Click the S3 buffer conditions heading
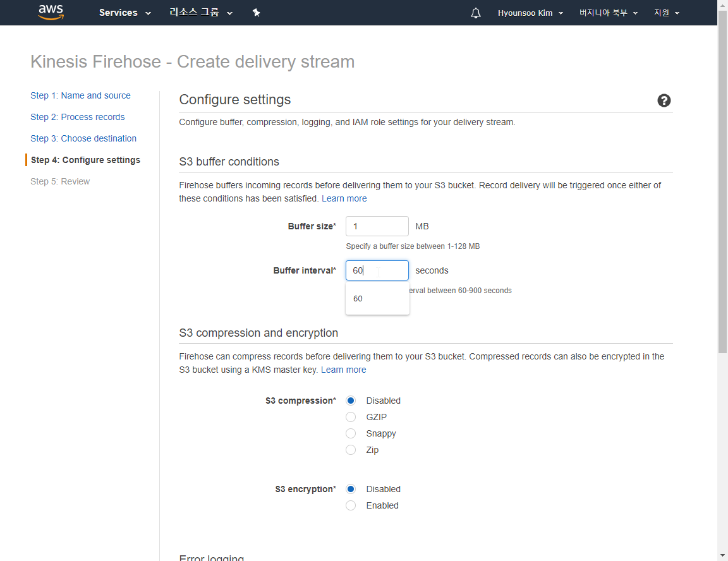Viewport: 728px width, 561px height. coord(229,162)
